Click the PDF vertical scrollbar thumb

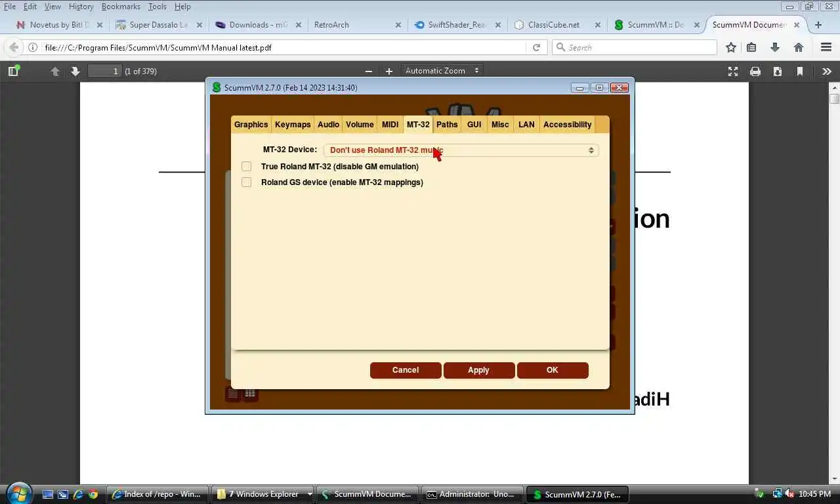(x=834, y=98)
